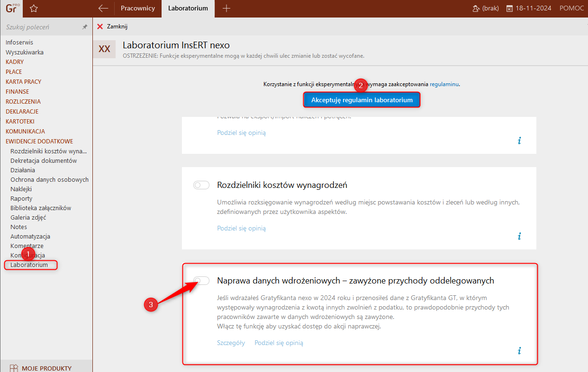Expand the FINANSE section
Image resolution: width=588 pixels, height=372 pixels.
coord(17,92)
